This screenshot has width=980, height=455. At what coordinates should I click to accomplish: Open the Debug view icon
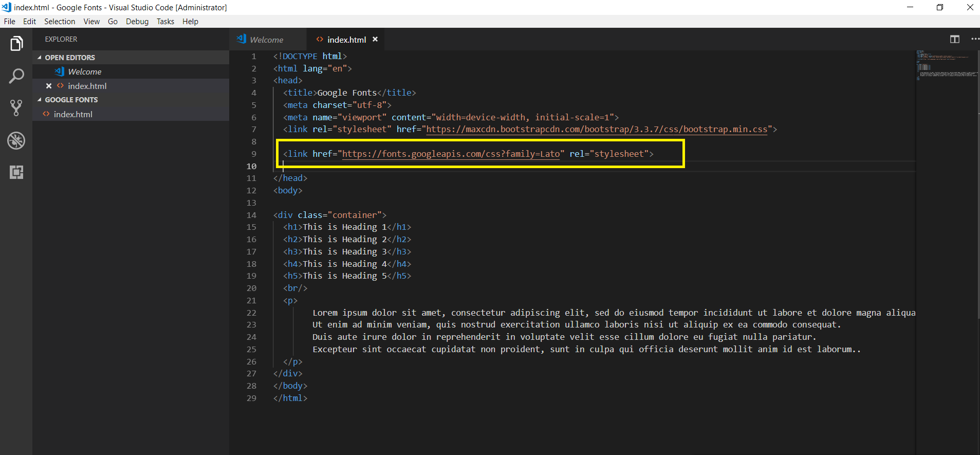coord(16,140)
